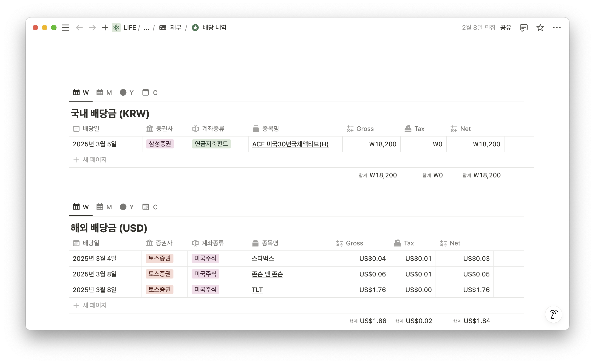Open the ACE 미국30년국채액티브(H) page
This screenshot has width=595, height=364.
tap(290, 144)
